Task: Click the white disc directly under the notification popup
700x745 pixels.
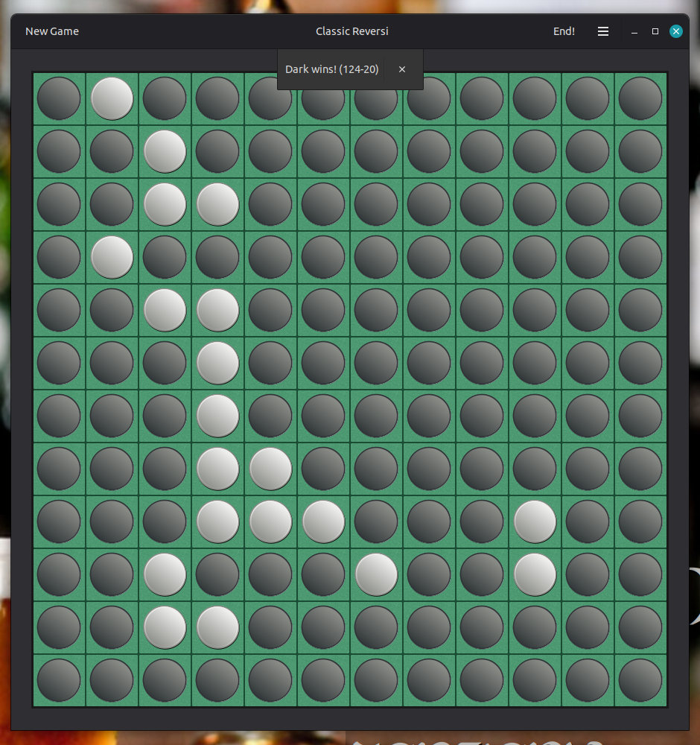Action: coord(323,521)
